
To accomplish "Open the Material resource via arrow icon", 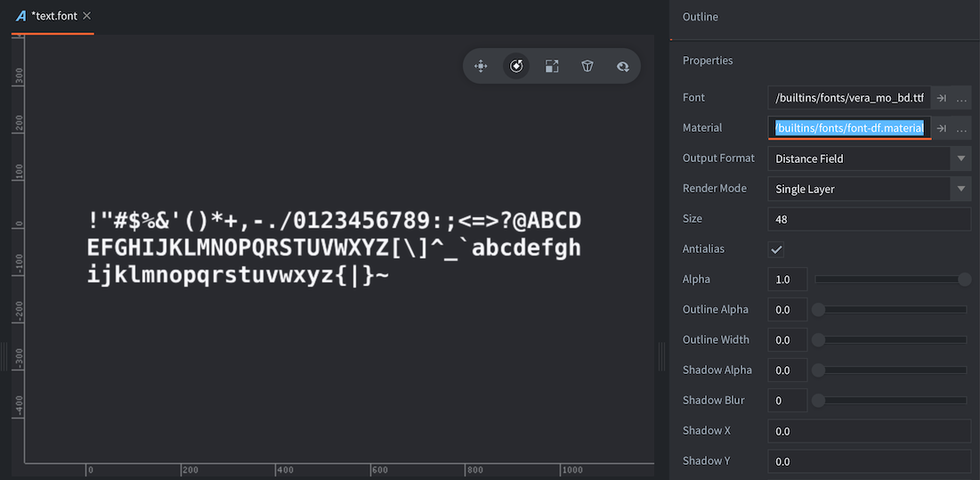I will tap(941, 128).
